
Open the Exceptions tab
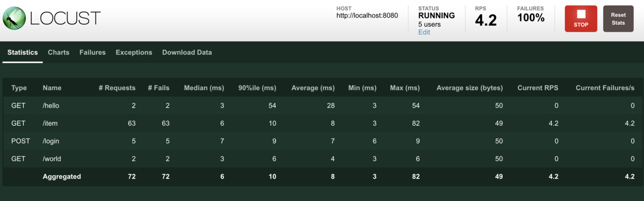click(x=134, y=53)
